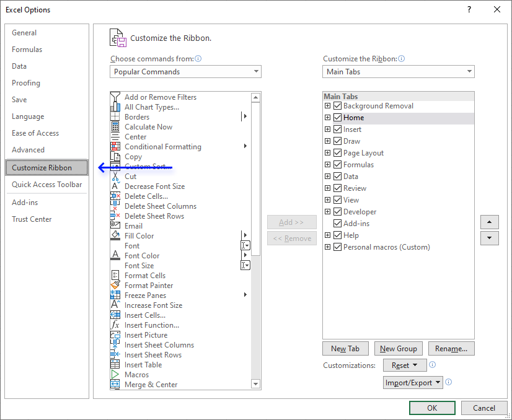The image size is (512, 420).
Task: Select the Format Cells icon
Action: click(115, 276)
